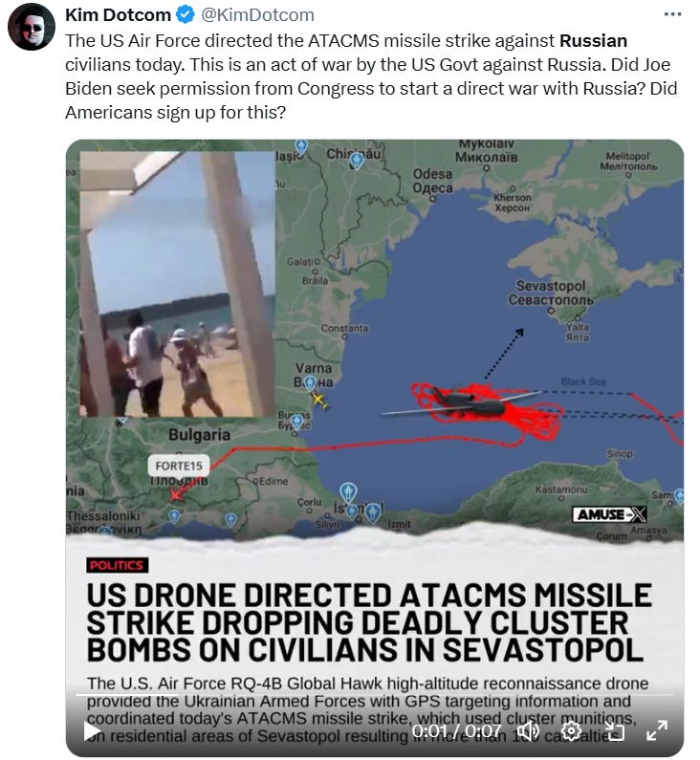The height and width of the screenshot is (760, 700).
Task: Open video settings gear
Action: coord(571,730)
